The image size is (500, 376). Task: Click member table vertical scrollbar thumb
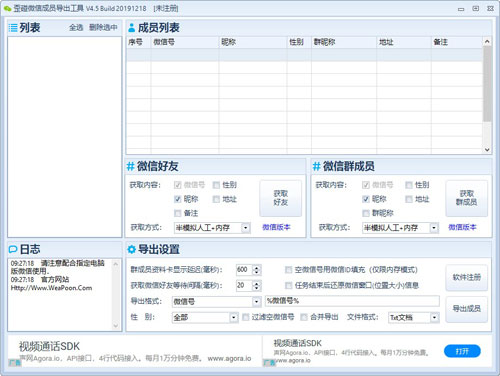pyautogui.click(x=487, y=84)
